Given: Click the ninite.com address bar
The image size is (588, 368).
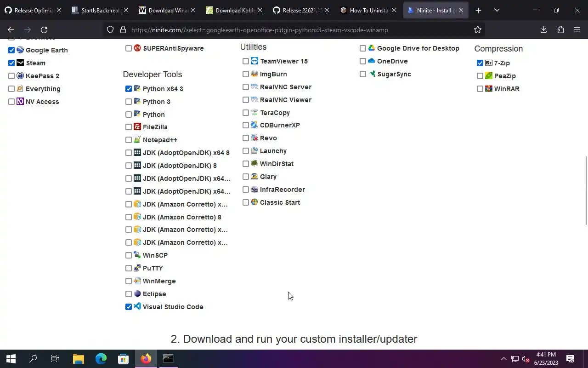Looking at the screenshot, I should click(294, 30).
